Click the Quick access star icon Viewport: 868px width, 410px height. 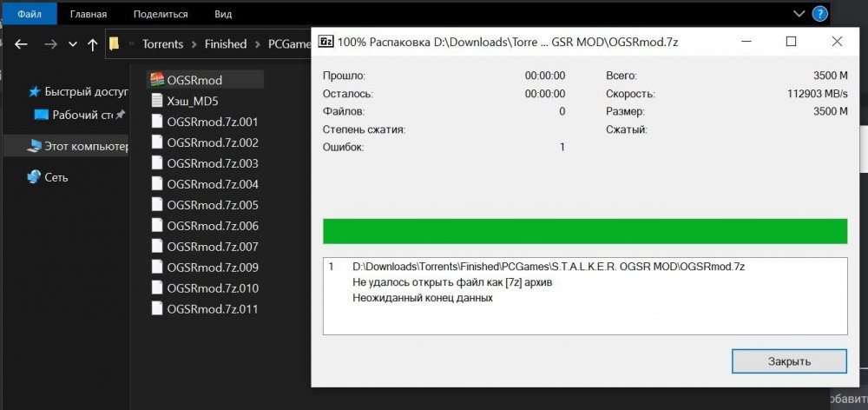coord(34,92)
